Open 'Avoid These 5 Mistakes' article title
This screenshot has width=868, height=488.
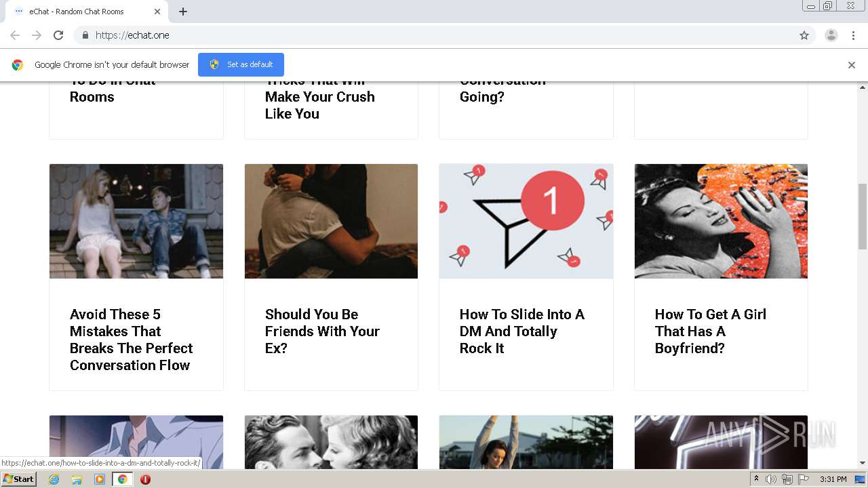[x=132, y=340]
